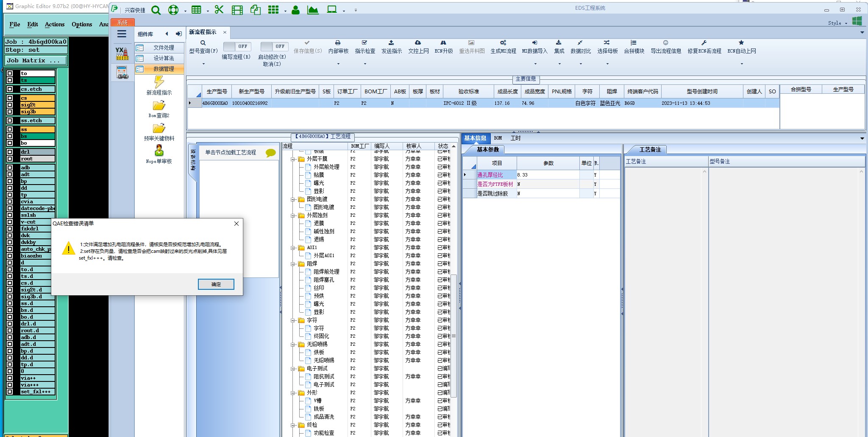Image resolution: width=868 pixels, height=437 pixels.
Task: Collapse the 字符 tree folder
Action: pos(292,320)
